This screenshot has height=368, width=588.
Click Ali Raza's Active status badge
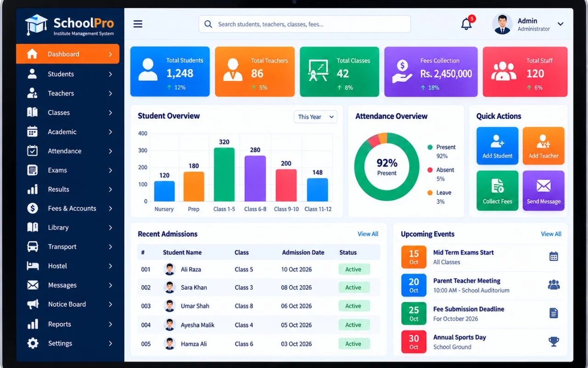pos(354,270)
